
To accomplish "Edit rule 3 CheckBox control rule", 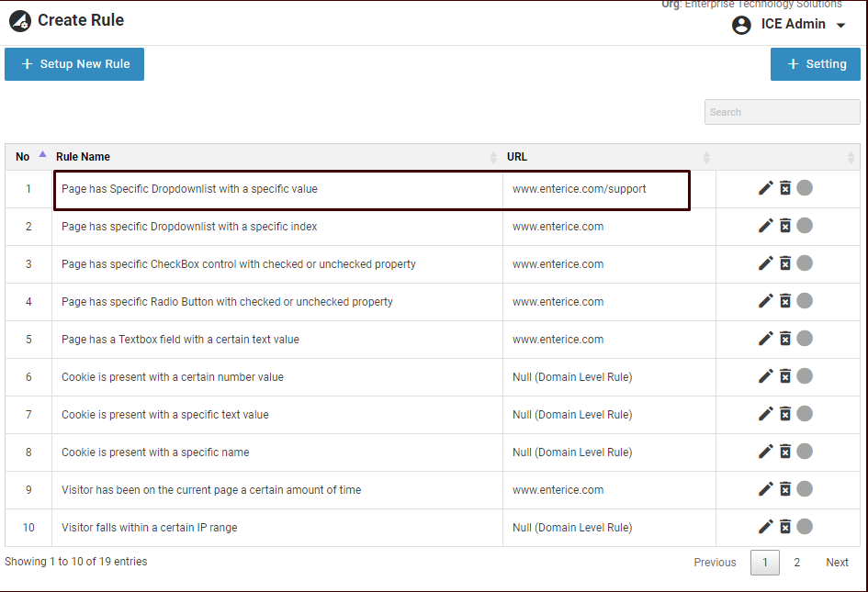I will click(x=765, y=263).
